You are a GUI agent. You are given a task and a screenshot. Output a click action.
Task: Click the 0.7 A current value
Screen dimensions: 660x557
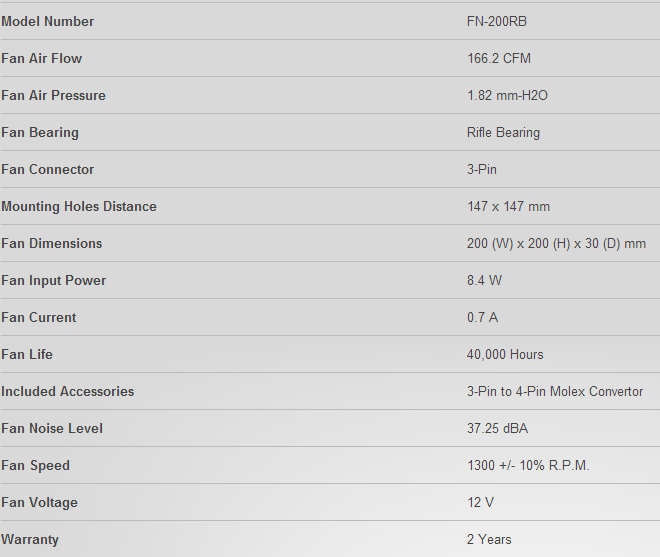point(483,318)
